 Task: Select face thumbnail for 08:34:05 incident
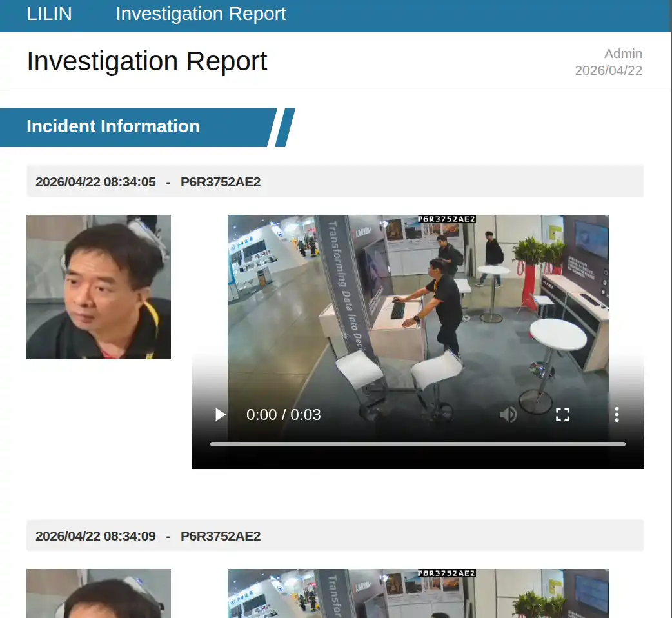coord(99,287)
